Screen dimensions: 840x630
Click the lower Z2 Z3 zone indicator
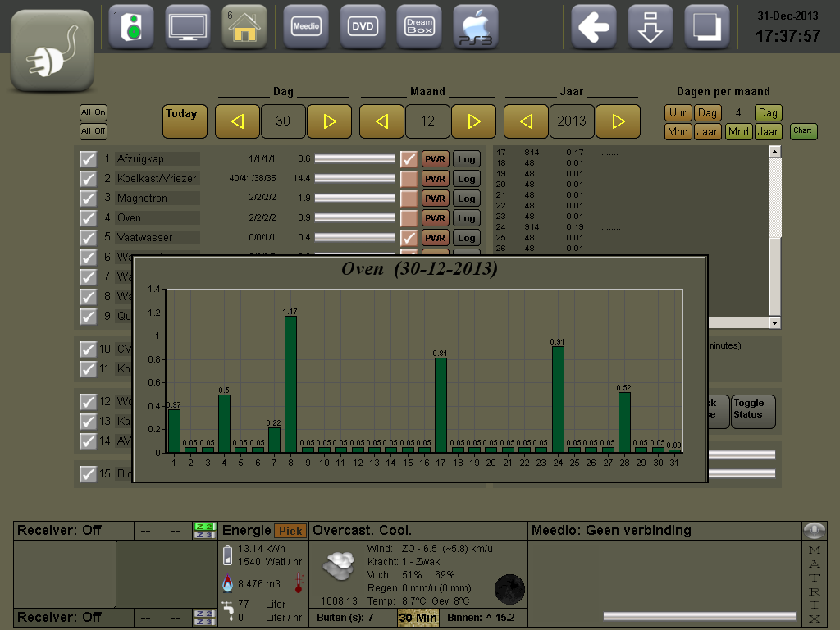[x=204, y=617]
